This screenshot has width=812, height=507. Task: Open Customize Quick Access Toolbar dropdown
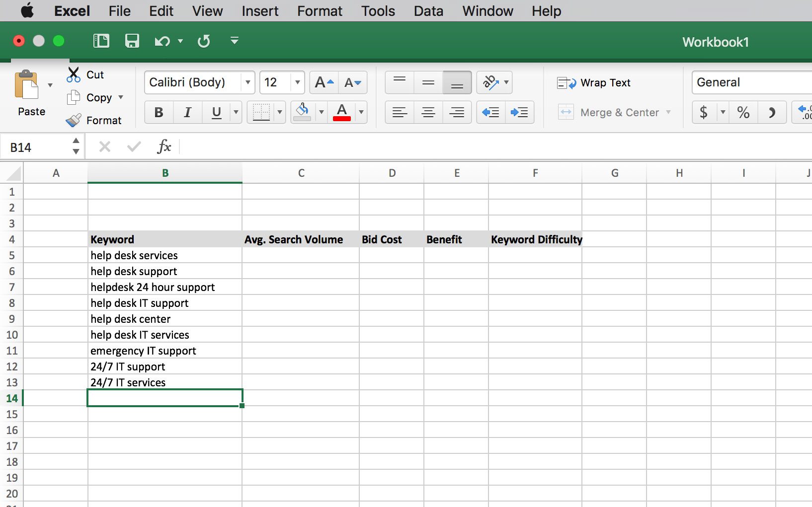tap(235, 41)
